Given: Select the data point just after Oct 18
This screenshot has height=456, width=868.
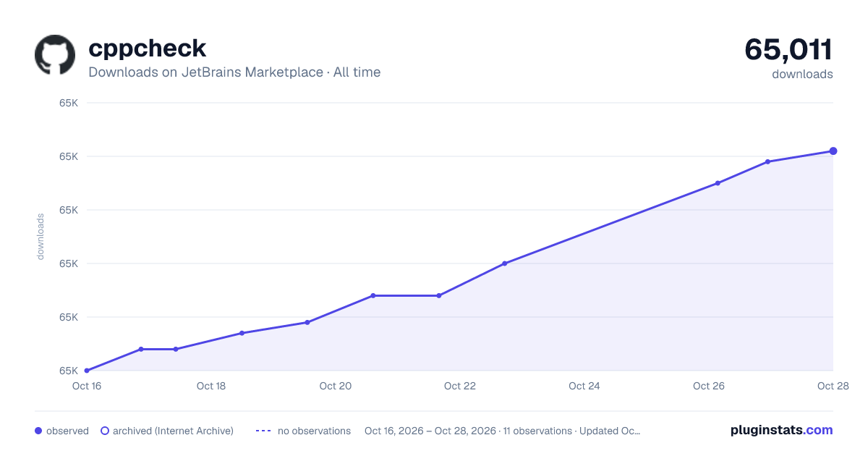Looking at the screenshot, I should click(x=242, y=333).
